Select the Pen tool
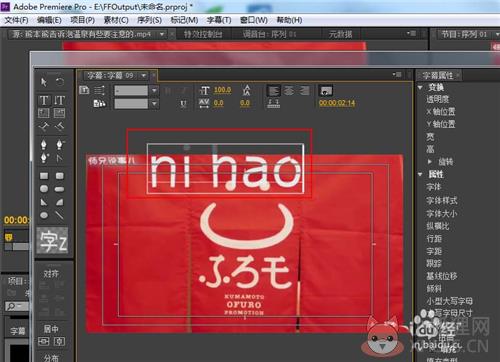This screenshot has width=500, height=362. pos(44,144)
